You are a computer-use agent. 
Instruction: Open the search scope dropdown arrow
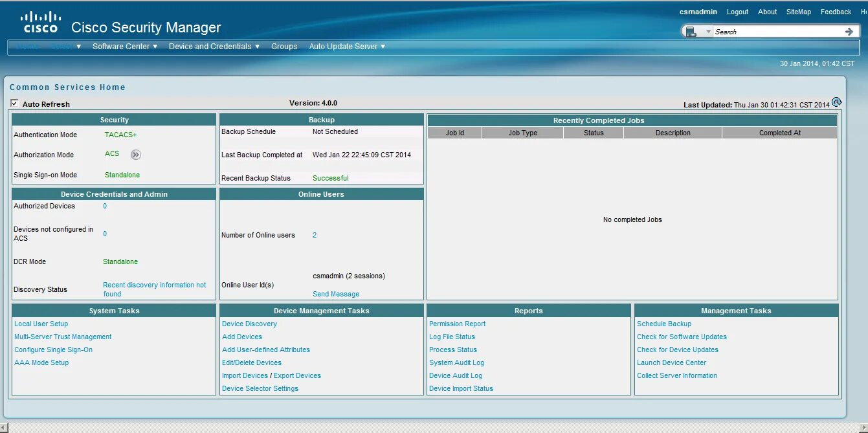tap(708, 31)
